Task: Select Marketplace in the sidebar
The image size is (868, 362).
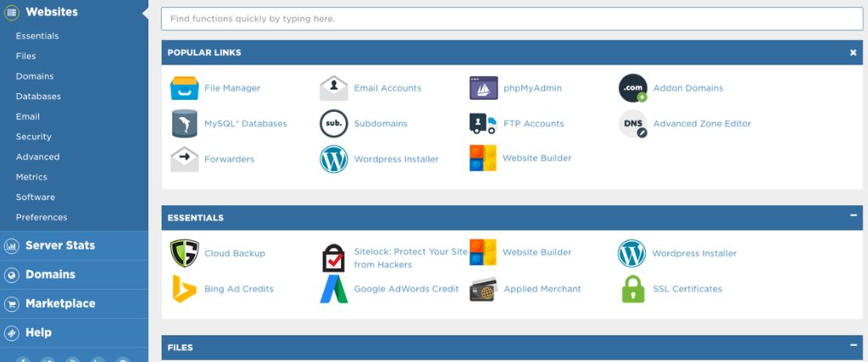Action: point(59,304)
